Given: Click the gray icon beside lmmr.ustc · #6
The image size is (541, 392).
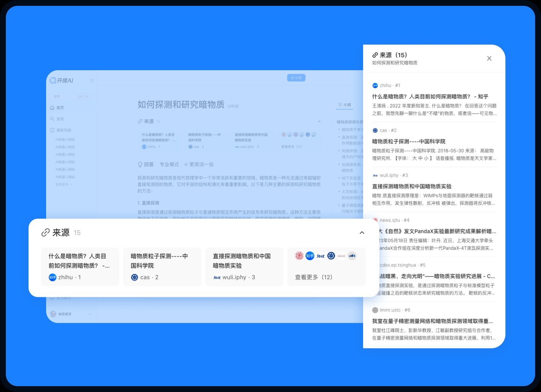Looking at the screenshot, I should pyautogui.click(x=375, y=310).
